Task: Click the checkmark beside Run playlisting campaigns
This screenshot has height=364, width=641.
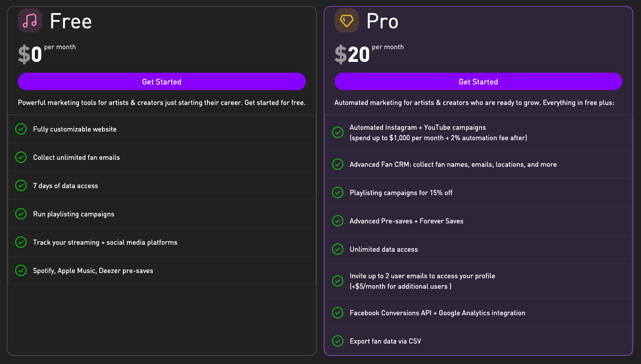Action: [x=21, y=214]
